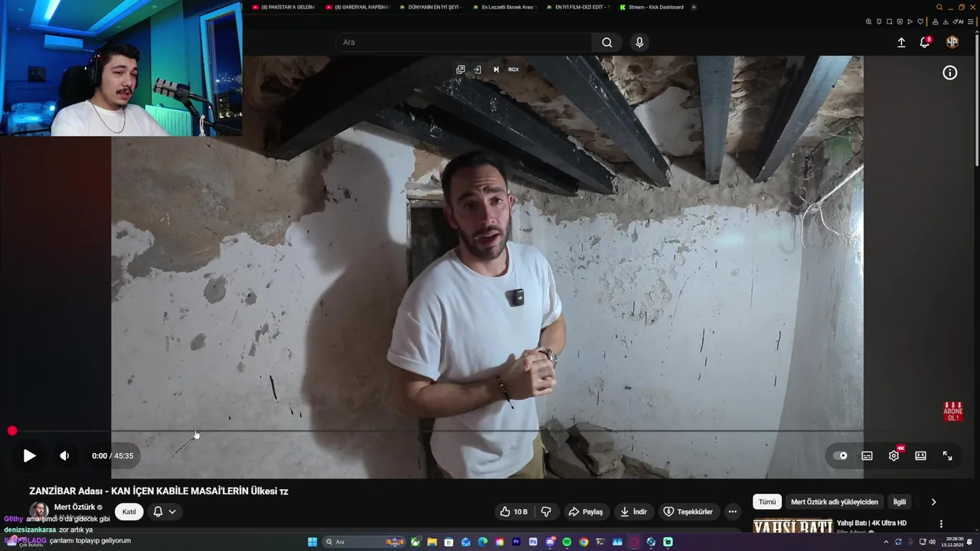
Task: Select the İlgili filter chip
Action: pos(900,502)
